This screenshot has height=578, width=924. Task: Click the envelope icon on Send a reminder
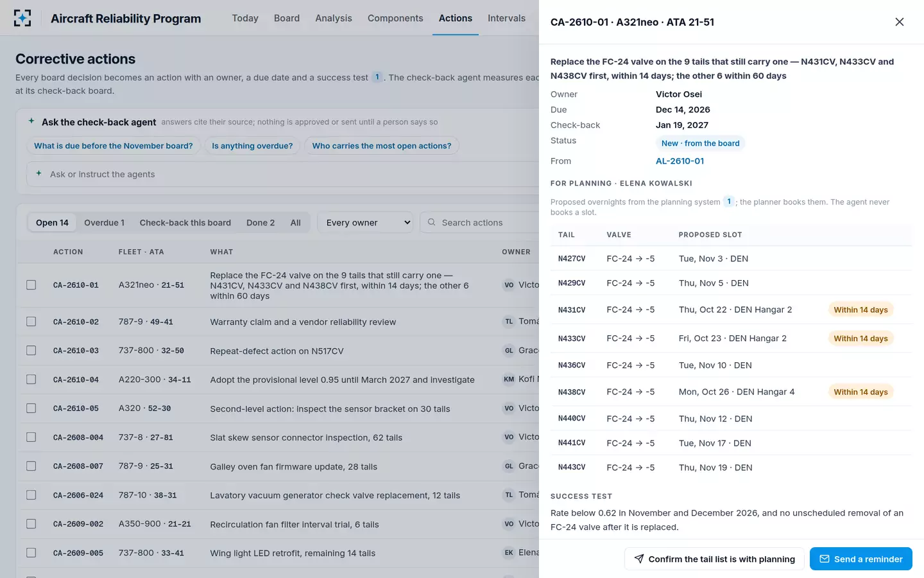(x=825, y=559)
